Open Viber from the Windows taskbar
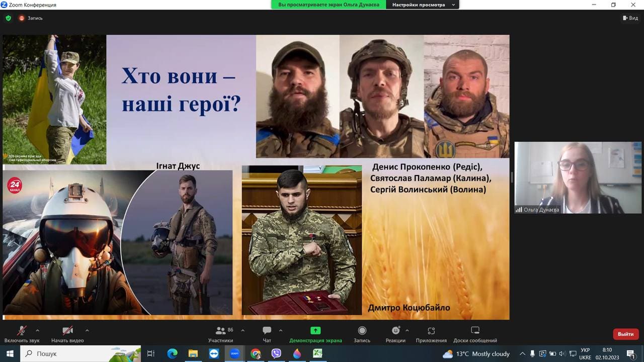This screenshot has height=362, width=644. tap(276, 353)
